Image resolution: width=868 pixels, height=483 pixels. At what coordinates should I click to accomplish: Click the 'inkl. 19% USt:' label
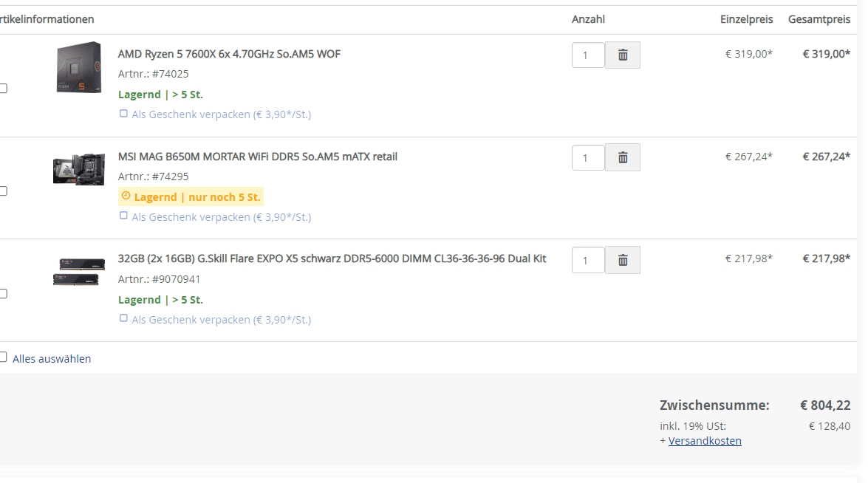click(x=693, y=426)
